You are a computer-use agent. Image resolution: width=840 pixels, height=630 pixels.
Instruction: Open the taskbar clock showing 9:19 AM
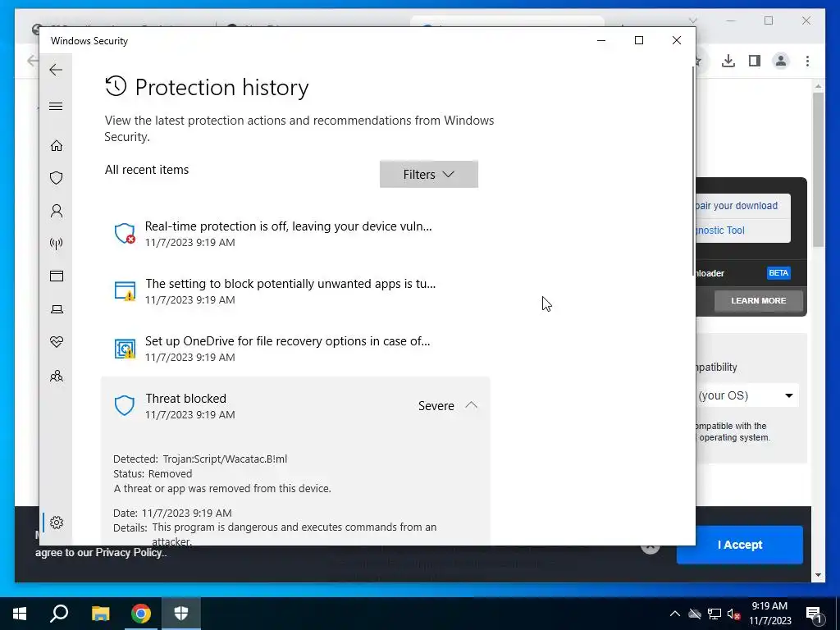click(769, 614)
